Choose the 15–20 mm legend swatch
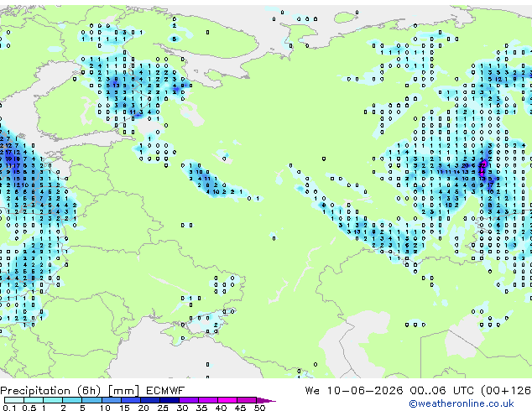 pyautogui.click(x=131, y=400)
